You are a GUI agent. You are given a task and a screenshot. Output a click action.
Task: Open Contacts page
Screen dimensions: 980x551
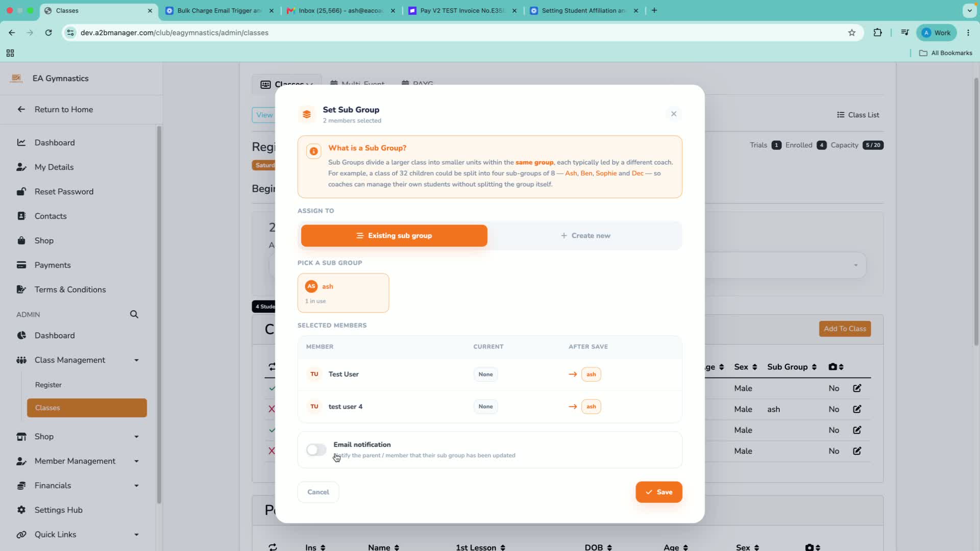point(51,216)
